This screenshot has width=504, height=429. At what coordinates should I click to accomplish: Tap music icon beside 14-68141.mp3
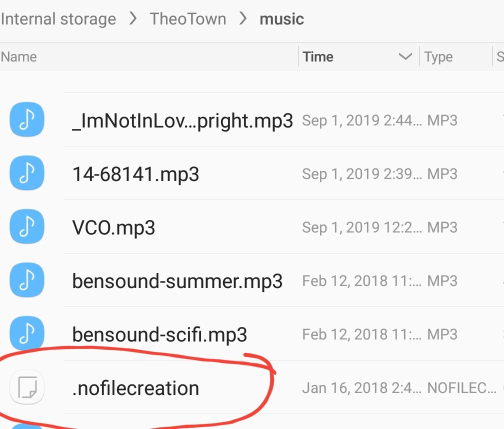[x=27, y=173]
